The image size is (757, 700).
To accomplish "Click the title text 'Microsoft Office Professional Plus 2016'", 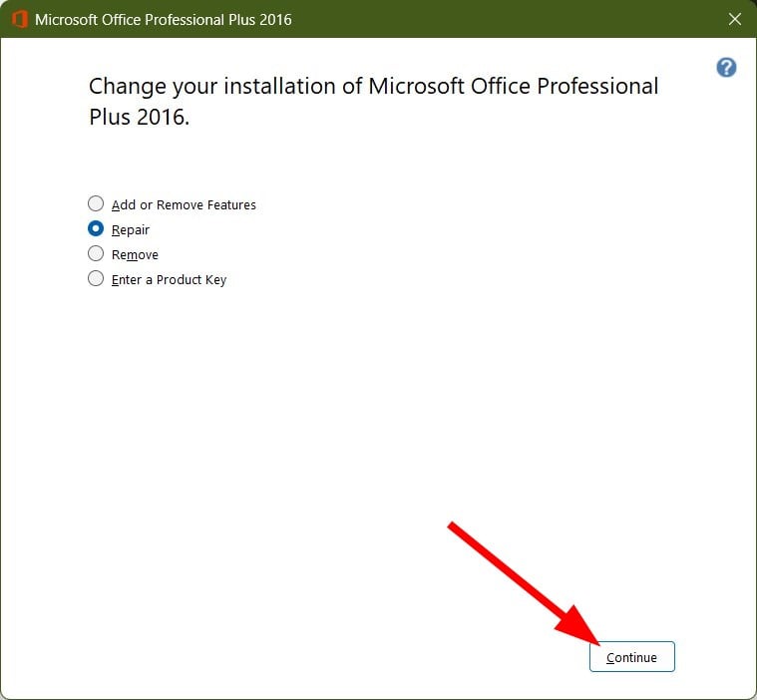I will [x=164, y=20].
